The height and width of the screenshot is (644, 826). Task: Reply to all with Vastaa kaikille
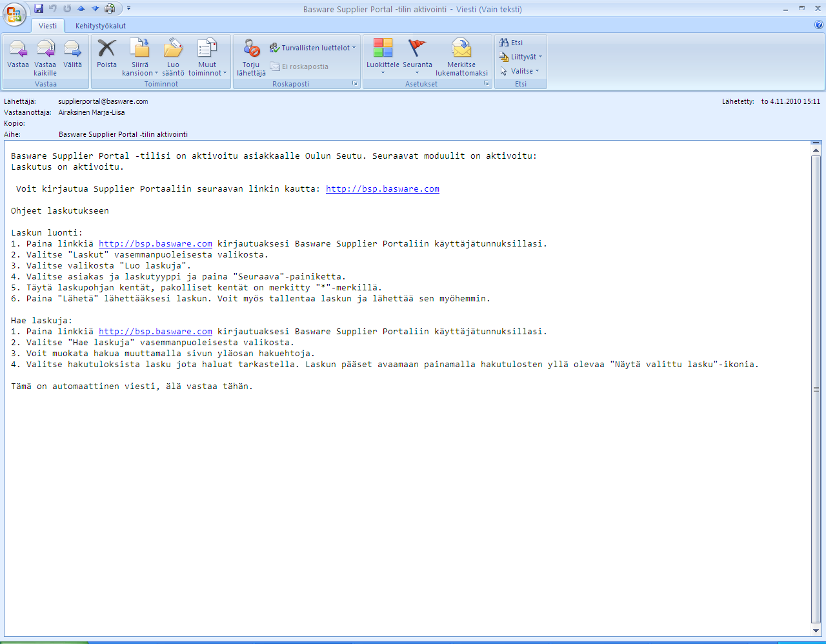(45, 57)
